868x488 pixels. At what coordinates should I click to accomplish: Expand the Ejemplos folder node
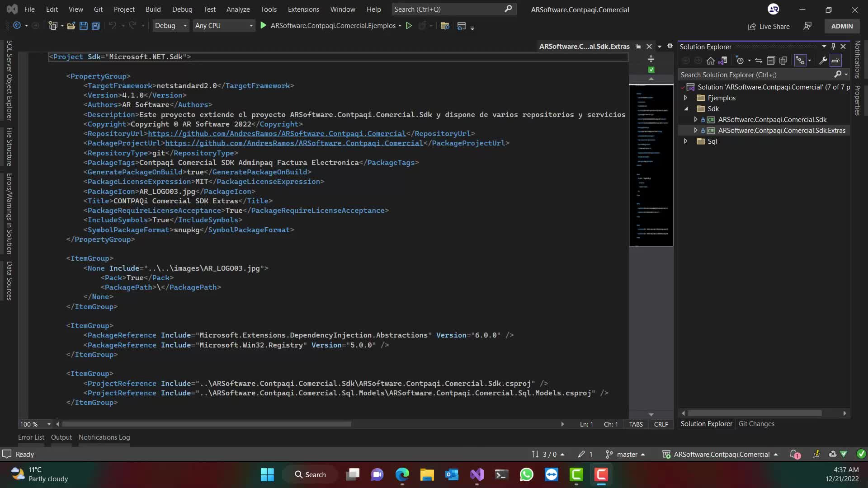click(x=685, y=98)
